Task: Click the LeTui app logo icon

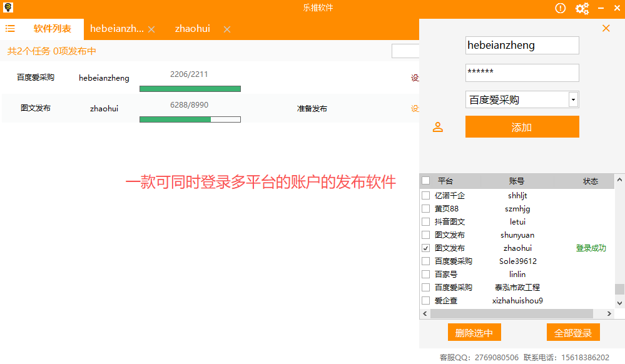Action: [8, 7]
